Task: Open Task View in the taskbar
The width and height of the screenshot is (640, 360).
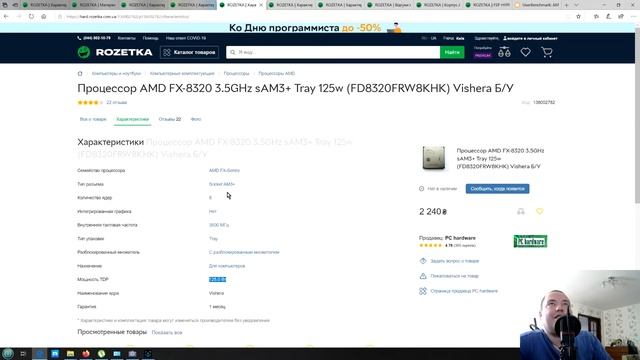Action: point(23,353)
